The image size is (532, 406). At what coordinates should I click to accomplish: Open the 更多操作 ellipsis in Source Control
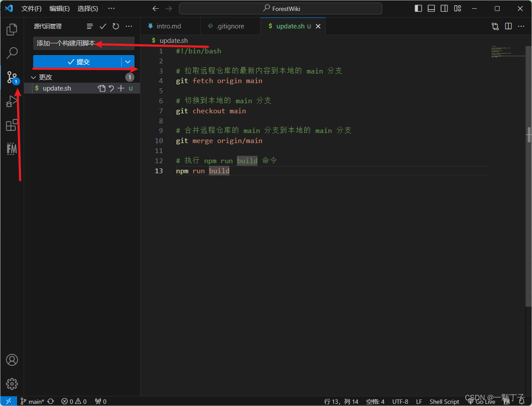129,26
